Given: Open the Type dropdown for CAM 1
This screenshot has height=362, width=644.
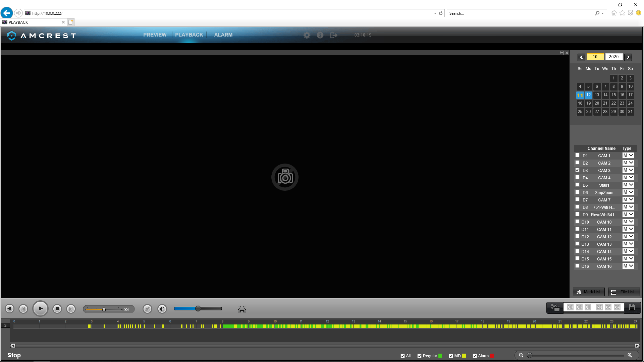Looking at the screenshot, I should (x=628, y=156).
